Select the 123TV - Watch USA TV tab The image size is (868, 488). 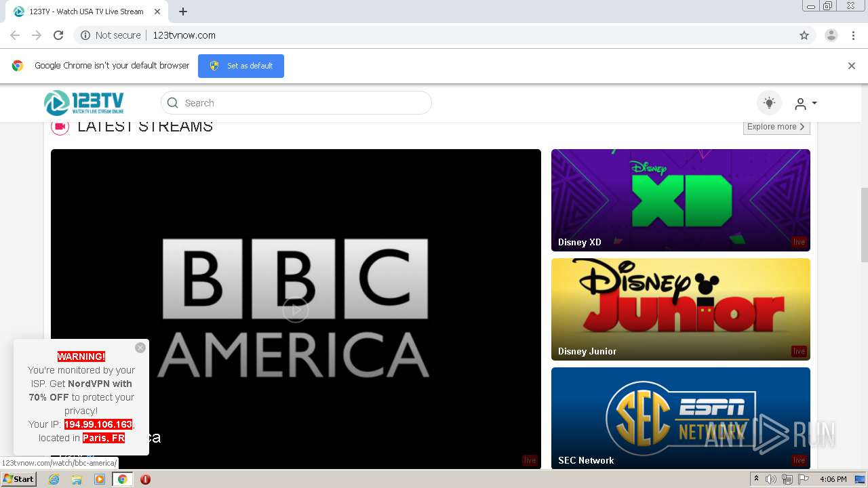pyautogui.click(x=86, y=12)
